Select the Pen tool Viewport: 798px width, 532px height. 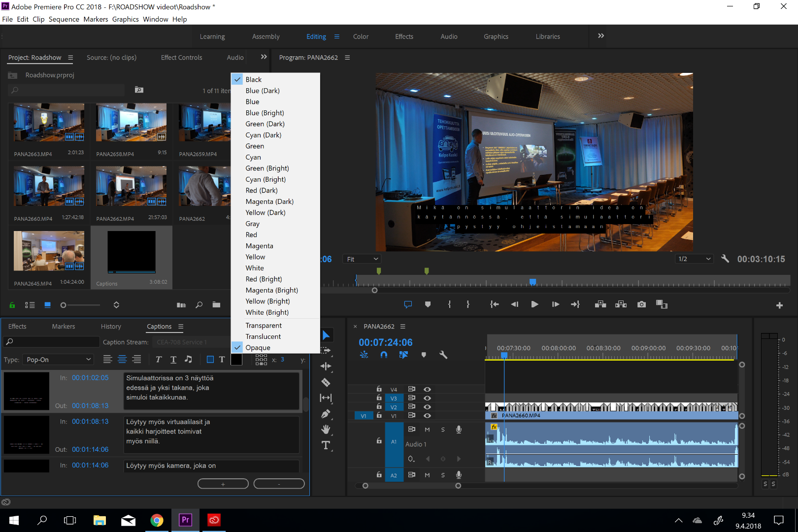(326, 414)
